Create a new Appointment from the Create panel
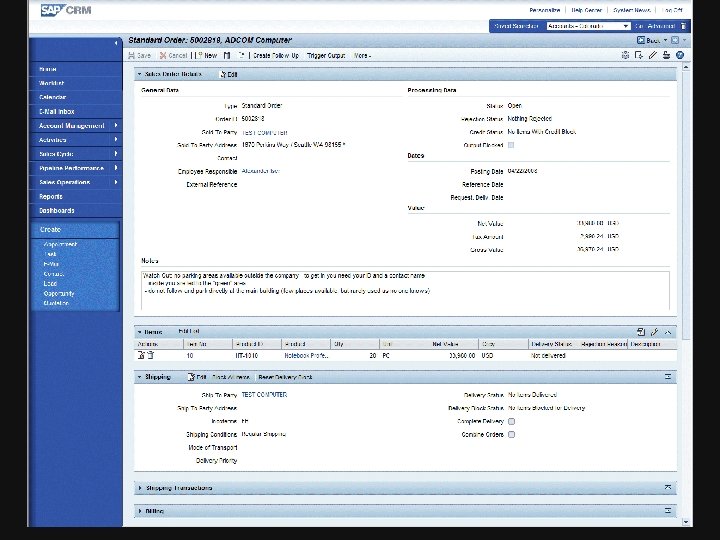The image size is (720, 540). (60, 244)
